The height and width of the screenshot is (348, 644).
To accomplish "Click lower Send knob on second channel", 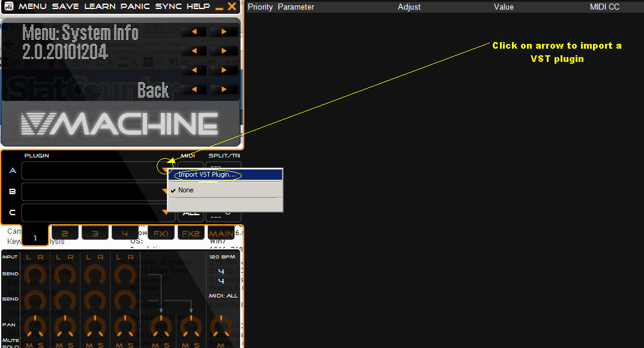I will pos(65,301).
